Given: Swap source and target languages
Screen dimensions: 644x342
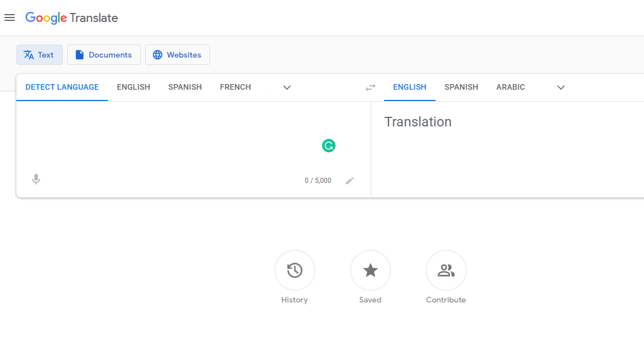Looking at the screenshot, I should pyautogui.click(x=371, y=87).
